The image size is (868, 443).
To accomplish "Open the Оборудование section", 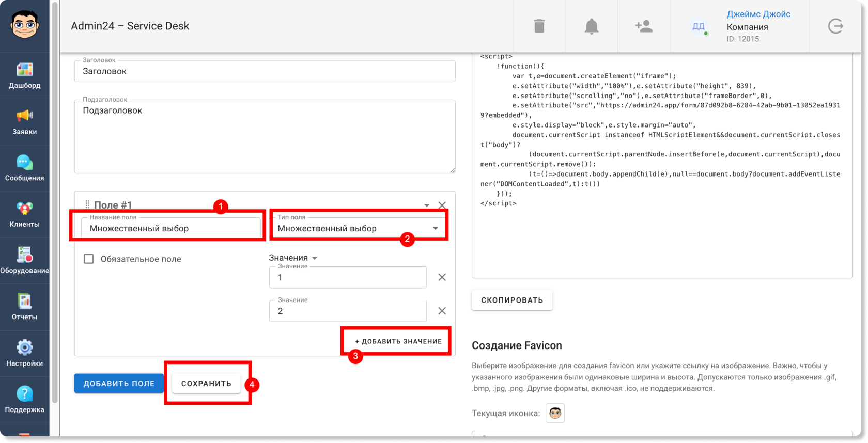I will [24, 261].
